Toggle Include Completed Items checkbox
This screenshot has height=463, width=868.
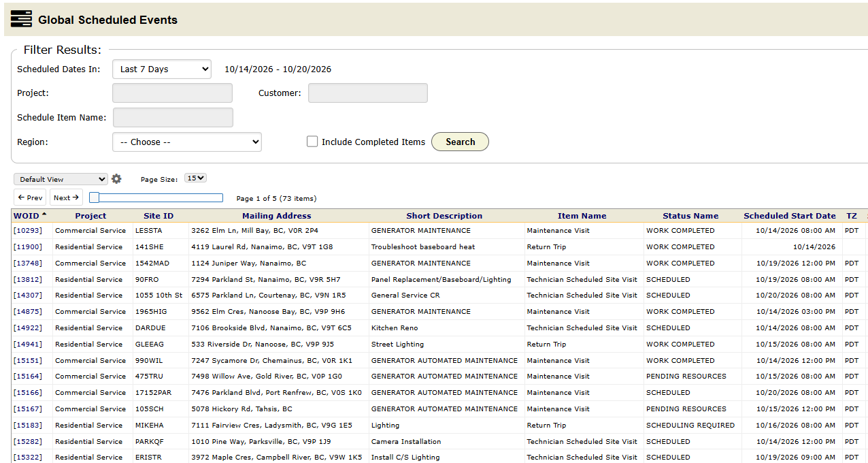[312, 142]
